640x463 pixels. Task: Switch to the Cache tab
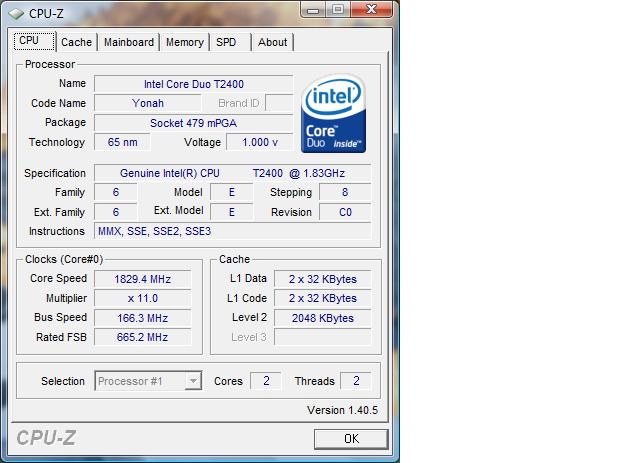tap(77, 42)
